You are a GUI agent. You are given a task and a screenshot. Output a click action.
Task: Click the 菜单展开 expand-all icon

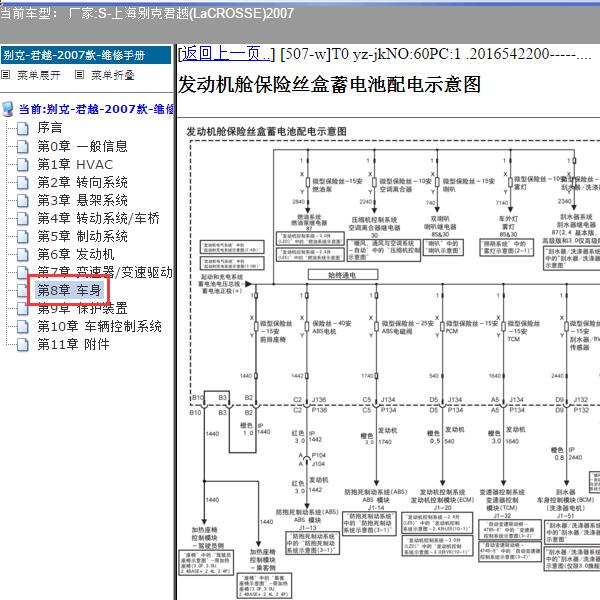[x=5, y=74]
